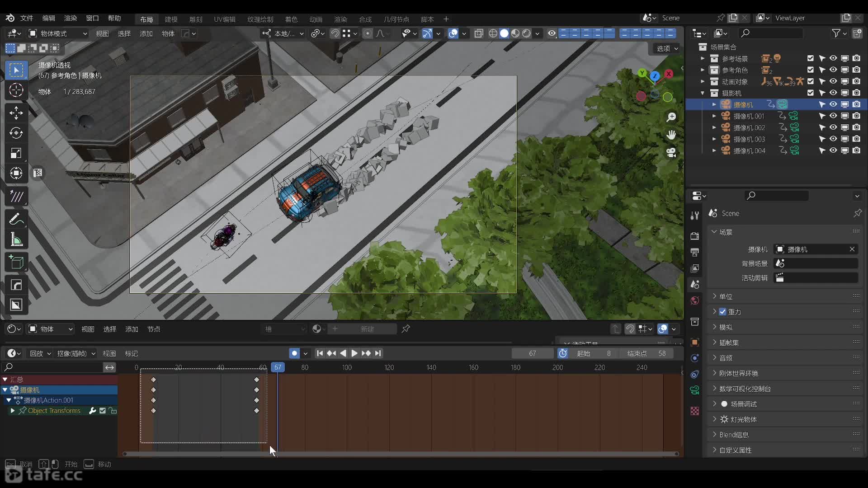Expand the 参考场景 collection in outliner
Image resolution: width=868 pixels, height=488 pixels.
click(703, 59)
